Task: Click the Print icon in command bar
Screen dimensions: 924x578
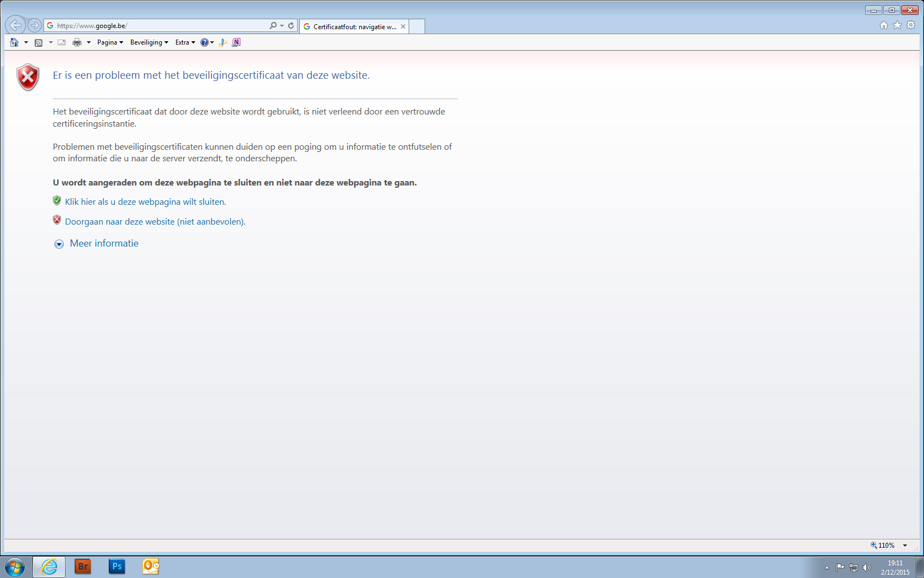Action: [77, 42]
